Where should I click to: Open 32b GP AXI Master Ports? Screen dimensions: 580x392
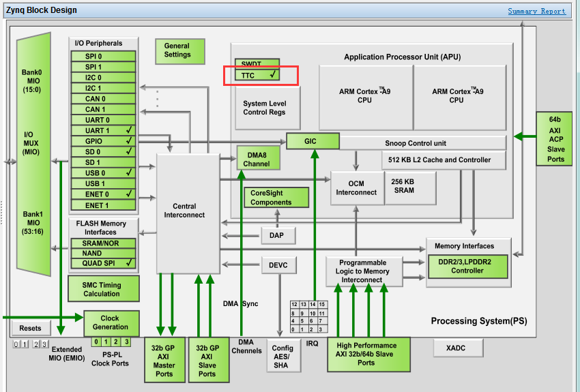point(164,360)
